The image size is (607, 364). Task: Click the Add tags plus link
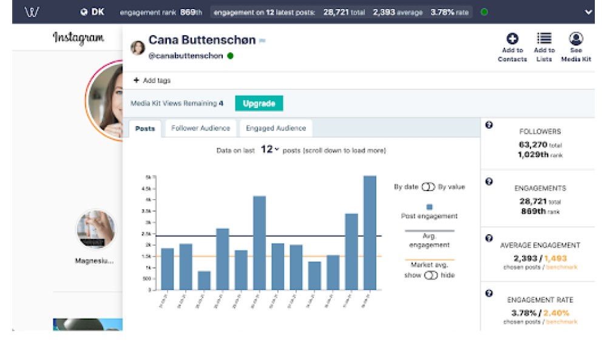click(x=152, y=81)
